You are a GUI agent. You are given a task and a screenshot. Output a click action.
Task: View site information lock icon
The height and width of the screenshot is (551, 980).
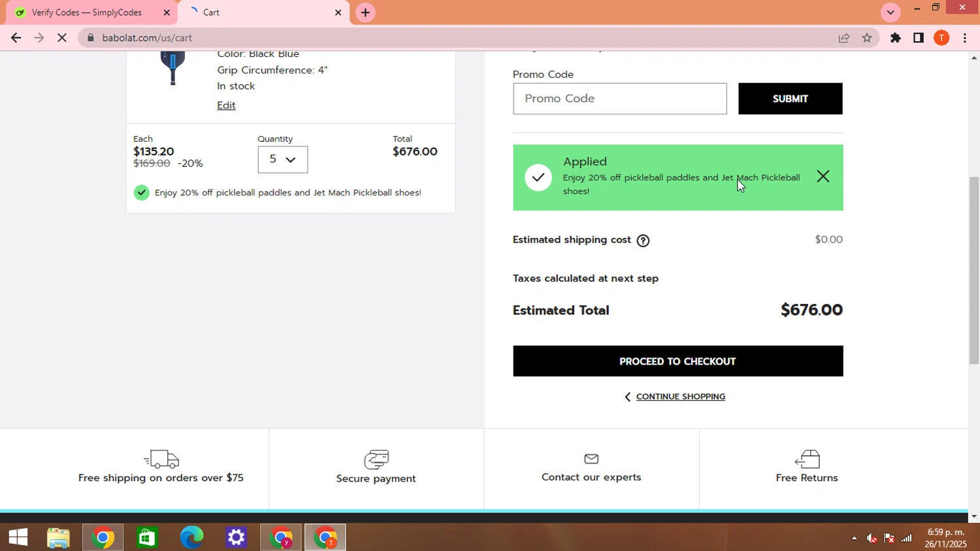click(x=91, y=38)
